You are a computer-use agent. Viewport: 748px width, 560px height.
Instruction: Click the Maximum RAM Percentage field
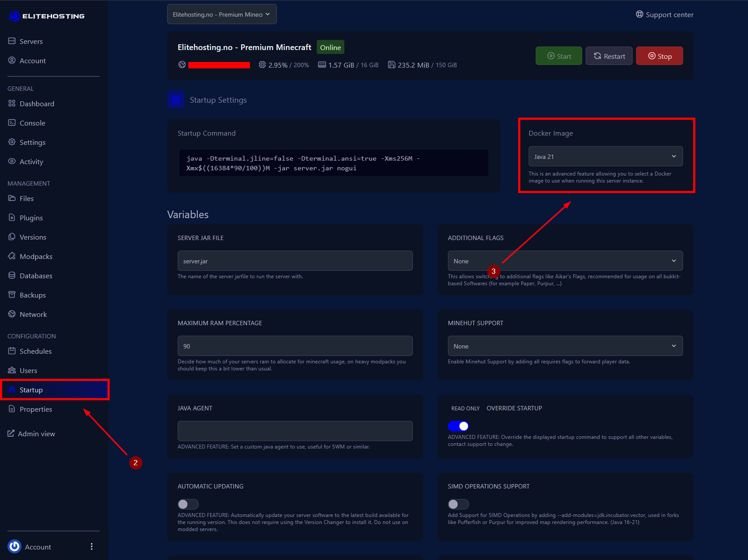[x=295, y=346]
